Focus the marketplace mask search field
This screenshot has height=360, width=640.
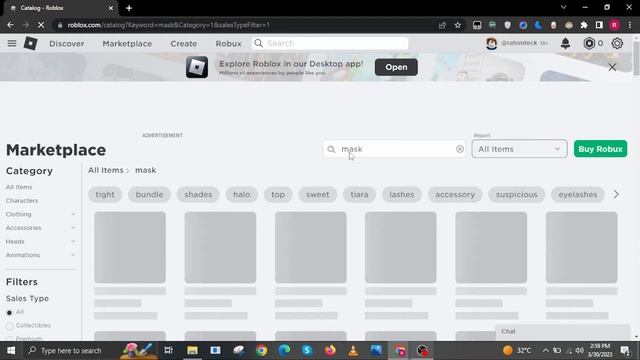click(394, 149)
